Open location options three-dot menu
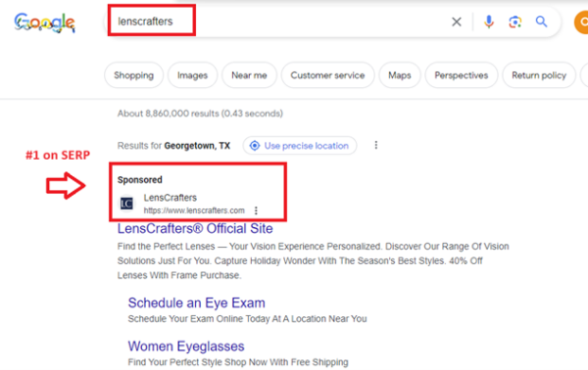588x370 pixels. [x=376, y=145]
